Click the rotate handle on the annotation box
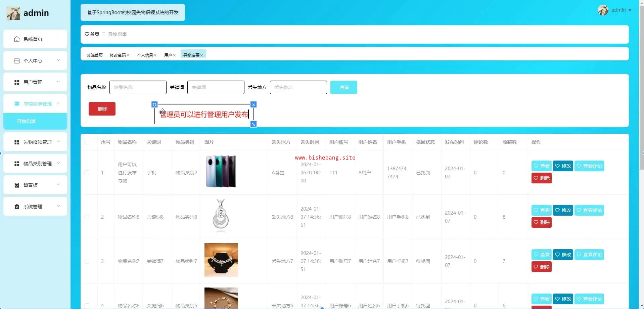This screenshot has height=309, width=644. (x=154, y=105)
